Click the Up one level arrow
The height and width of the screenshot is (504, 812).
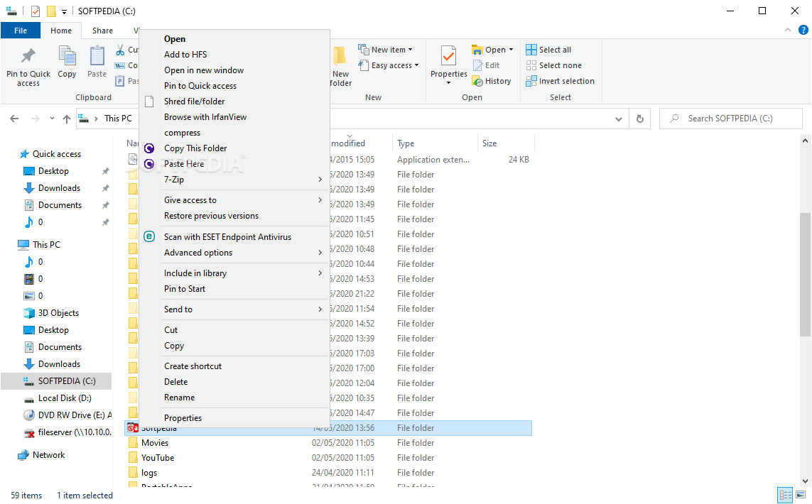point(66,119)
